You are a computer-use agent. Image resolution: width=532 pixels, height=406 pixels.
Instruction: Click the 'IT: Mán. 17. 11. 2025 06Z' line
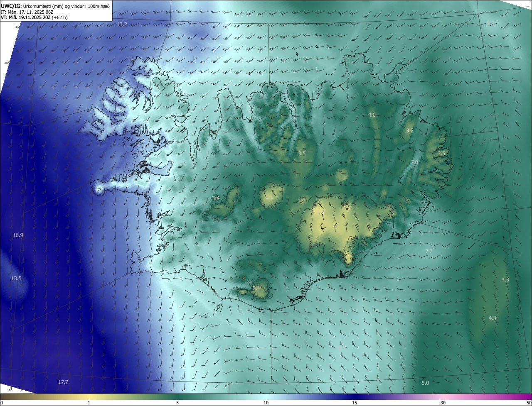[27, 12]
